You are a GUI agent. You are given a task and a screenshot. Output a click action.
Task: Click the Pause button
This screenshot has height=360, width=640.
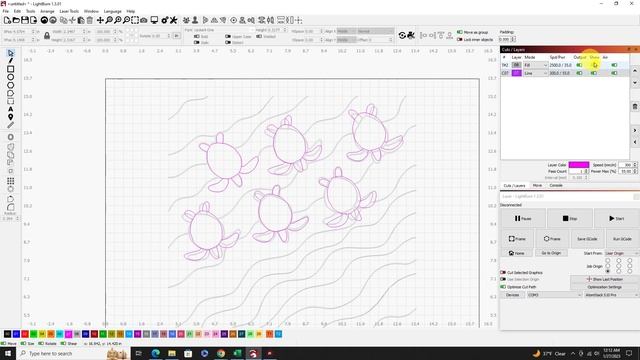(x=523, y=218)
